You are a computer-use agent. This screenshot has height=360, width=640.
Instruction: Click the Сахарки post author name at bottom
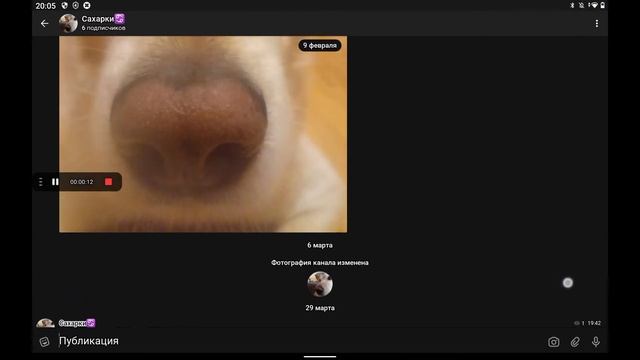click(x=77, y=323)
